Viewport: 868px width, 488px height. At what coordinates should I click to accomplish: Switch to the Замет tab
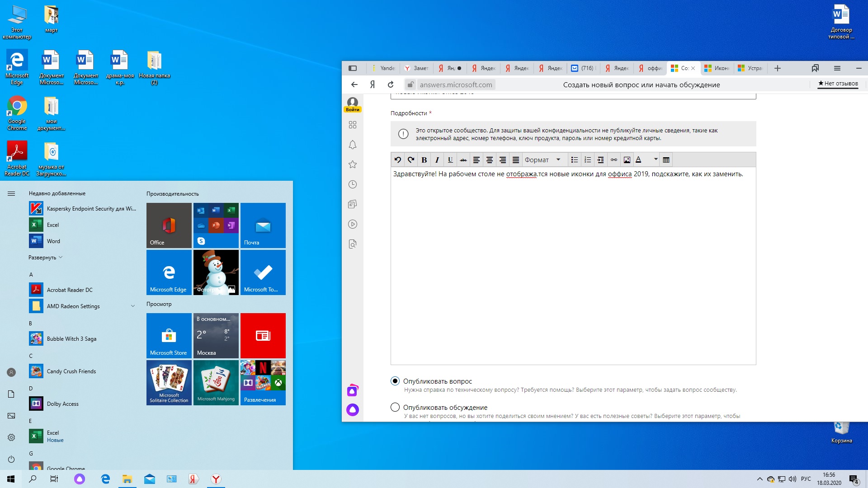pos(416,68)
